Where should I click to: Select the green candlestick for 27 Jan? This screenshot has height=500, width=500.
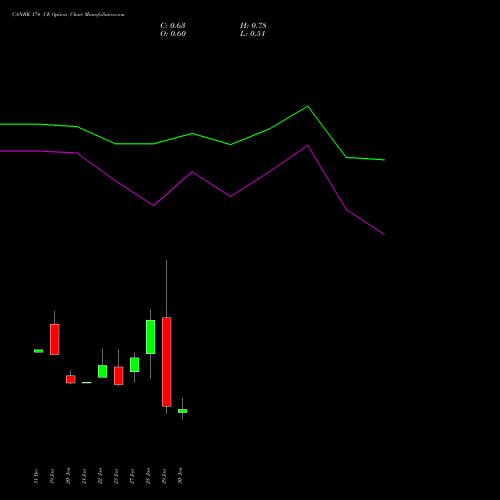click(135, 364)
